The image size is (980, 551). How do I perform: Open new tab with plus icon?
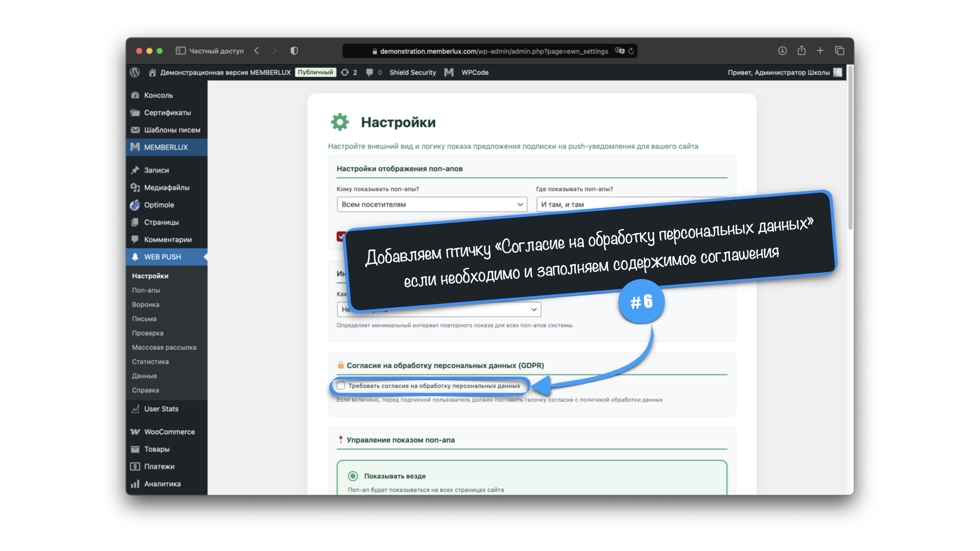(x=820, y=51)
